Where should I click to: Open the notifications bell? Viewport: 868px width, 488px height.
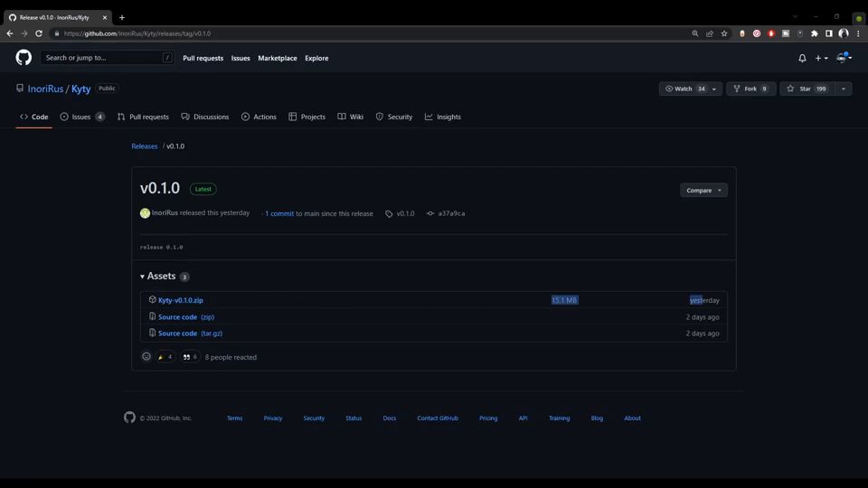(x=802, y=58)
